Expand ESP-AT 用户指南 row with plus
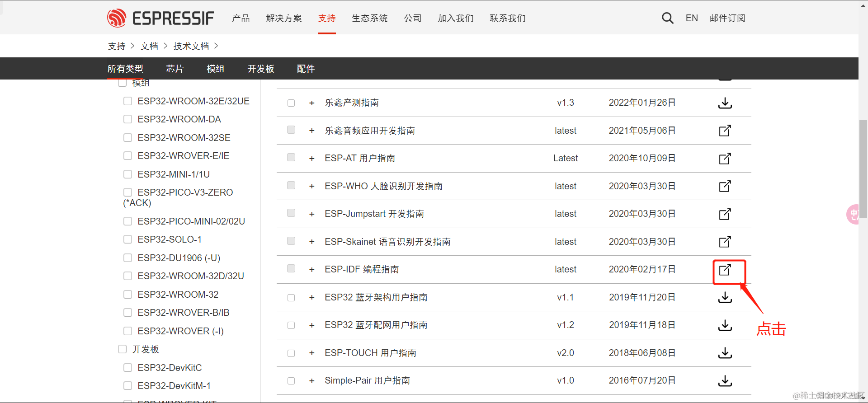The image size is (868, 403). pos(311,159)
